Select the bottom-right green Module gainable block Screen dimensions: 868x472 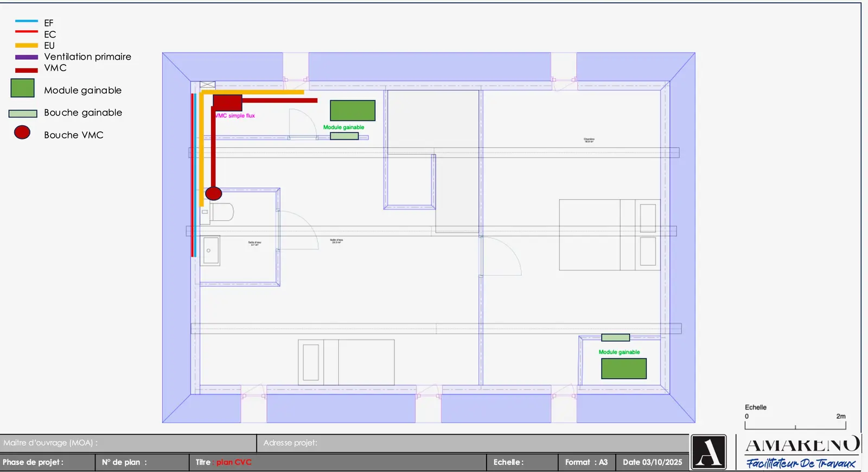[624, 368]
